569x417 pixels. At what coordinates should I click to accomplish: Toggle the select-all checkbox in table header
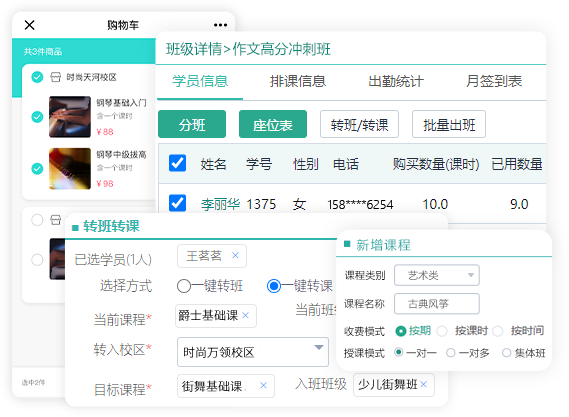pyautogui.click(x=177, y=163)
